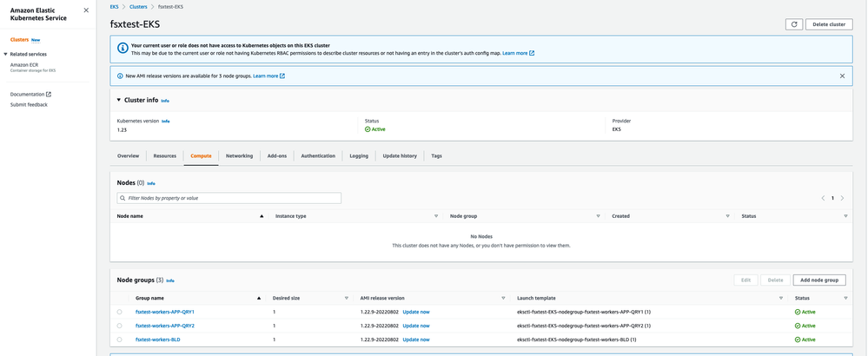Viewport: 868px width, 356px height.
Task: Click Update now for fsxtest-workers-BLD
Action: coord(415,340)
